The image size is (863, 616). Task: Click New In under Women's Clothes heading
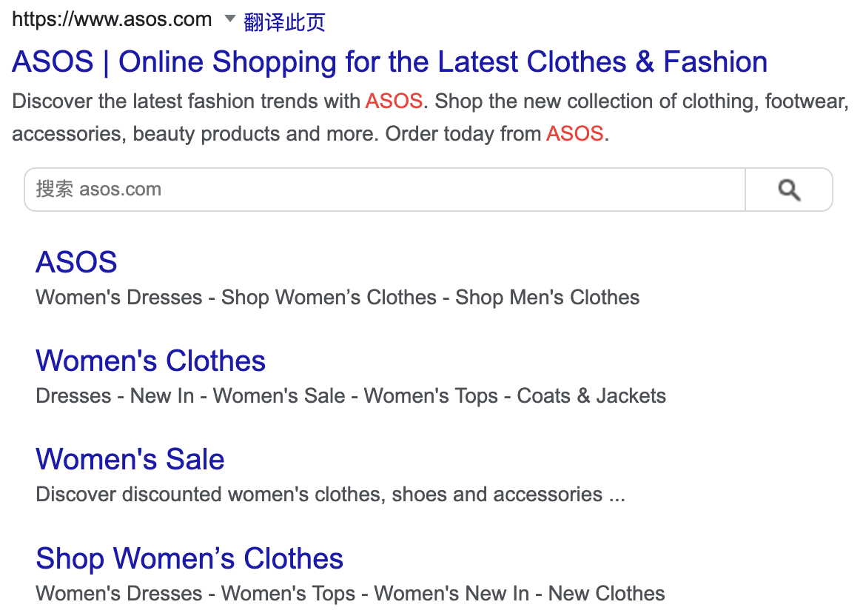(162, 396)
